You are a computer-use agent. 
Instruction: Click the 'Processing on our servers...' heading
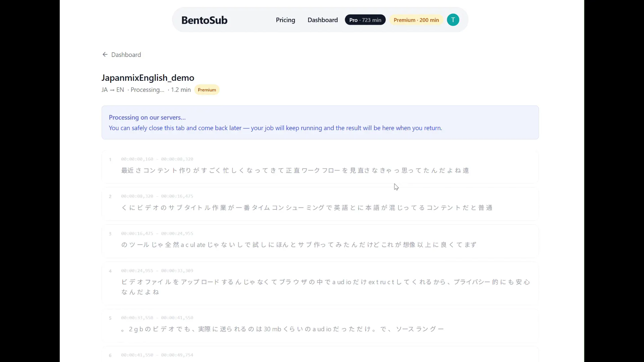pyautogui.click(x=147, y=118)
